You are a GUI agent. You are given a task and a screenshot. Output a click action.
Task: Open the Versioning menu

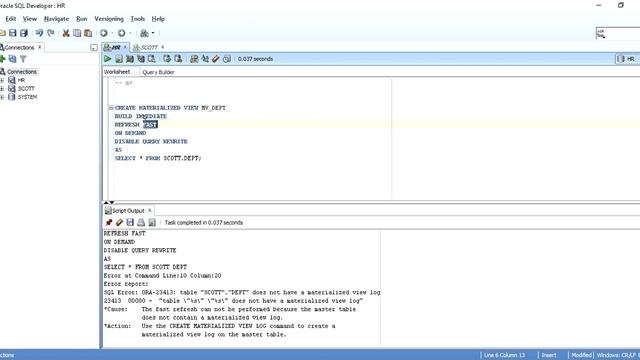(x=109, y=19)
